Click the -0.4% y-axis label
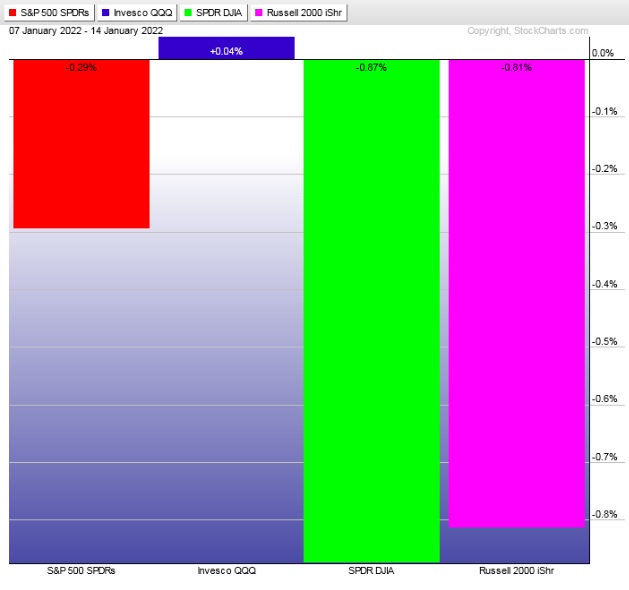629x590 pixels. tap(605, 284)
